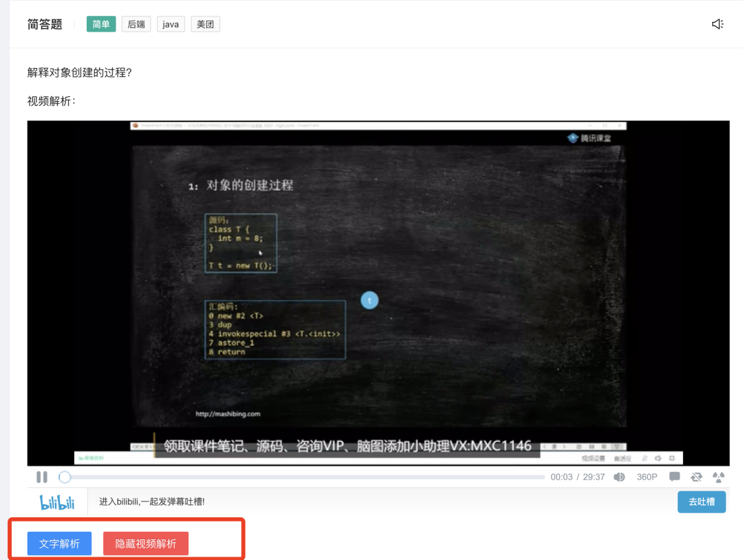Image resolution: width=743 pixels, height=560 pixels.
Task: Click the speaker icon at top right
Action: [x=718, y=24]
